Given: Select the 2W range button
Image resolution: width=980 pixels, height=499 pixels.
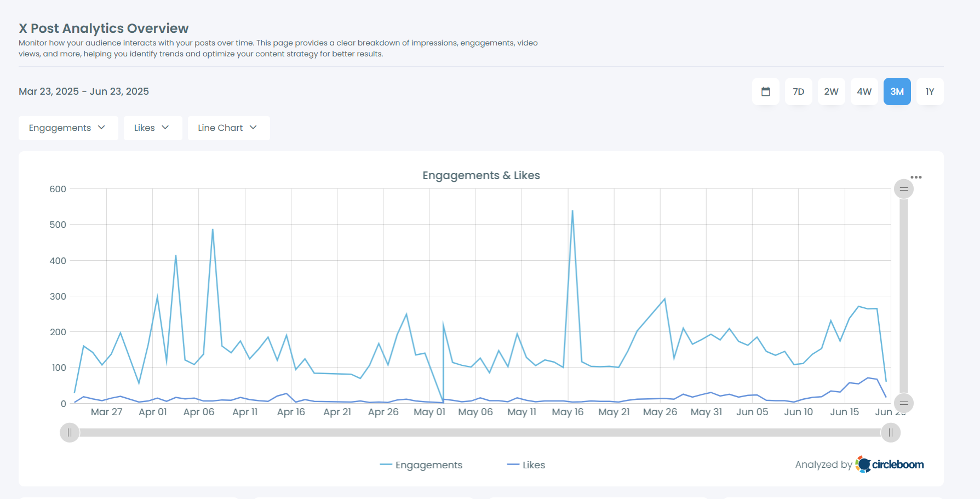Looking at the screenshot, I should [831, 91].
